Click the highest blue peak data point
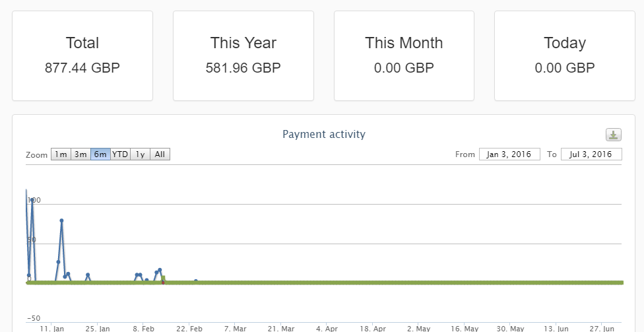 click(x=32, y=200)
